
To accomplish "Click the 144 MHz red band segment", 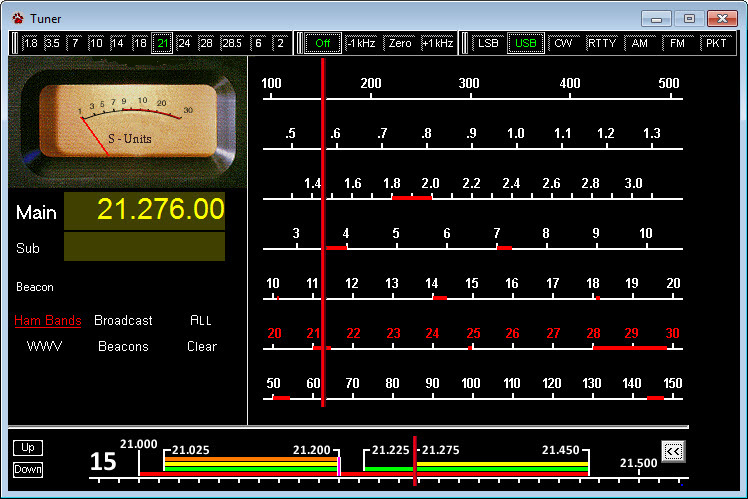I will [655, 398].
